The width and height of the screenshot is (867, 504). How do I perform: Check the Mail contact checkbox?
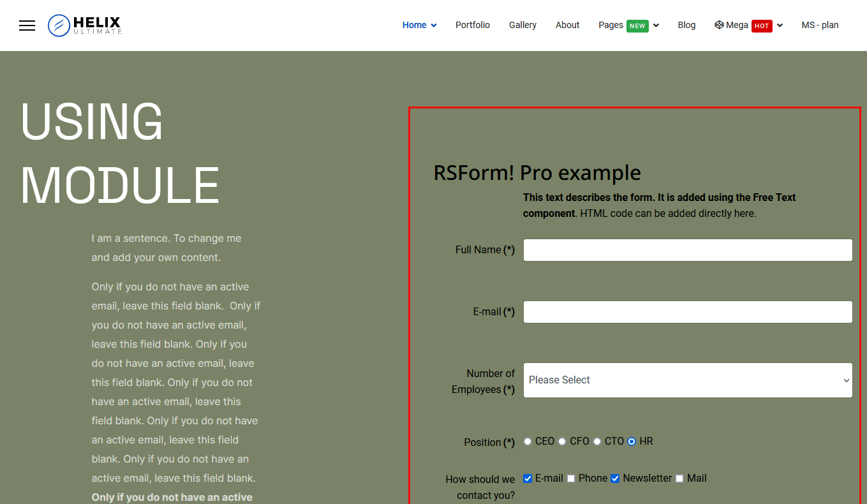pyautogui.click(x=679, y=478)
